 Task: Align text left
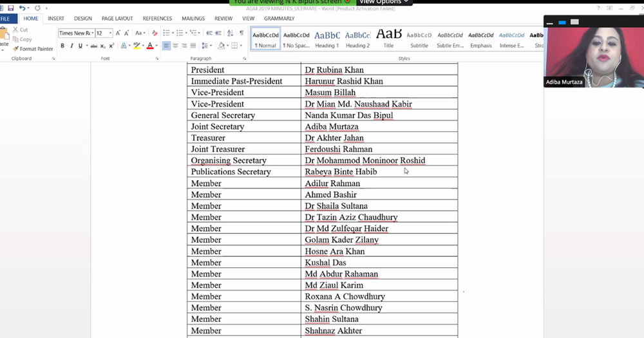click(x=166, y=46)
